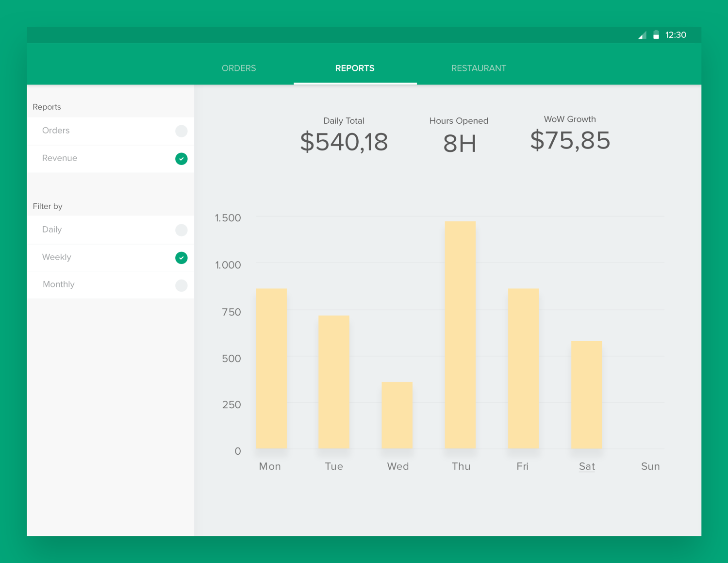This screenshot has width=728, height=563.
Task: Enable the Monthly filter radio button
Action: click(x=182, y=285)
